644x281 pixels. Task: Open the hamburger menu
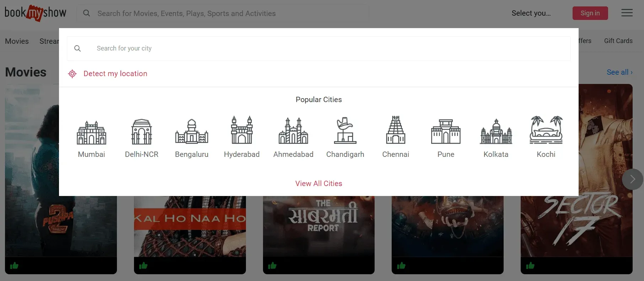pyautogui.click(x=627, y=13)
